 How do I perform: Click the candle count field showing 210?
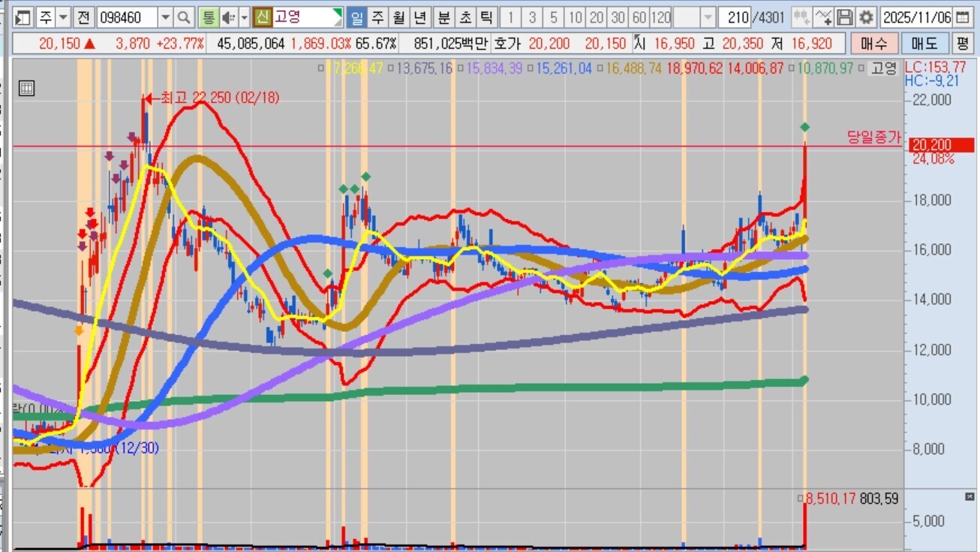click(x=735, y=17)
